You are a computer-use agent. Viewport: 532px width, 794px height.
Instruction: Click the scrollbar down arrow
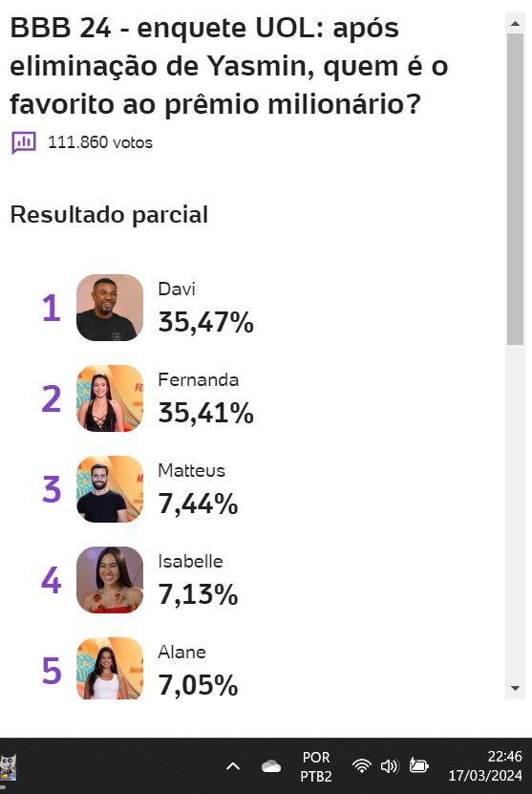(x=516, y=688)
